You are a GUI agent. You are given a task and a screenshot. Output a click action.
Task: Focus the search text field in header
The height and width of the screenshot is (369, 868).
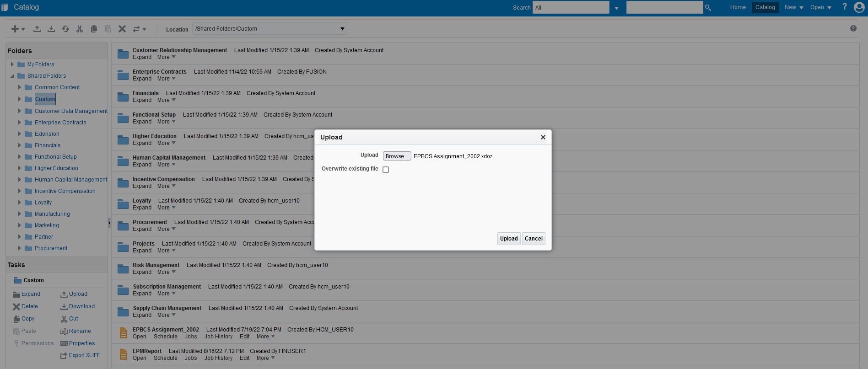(664, 7)
